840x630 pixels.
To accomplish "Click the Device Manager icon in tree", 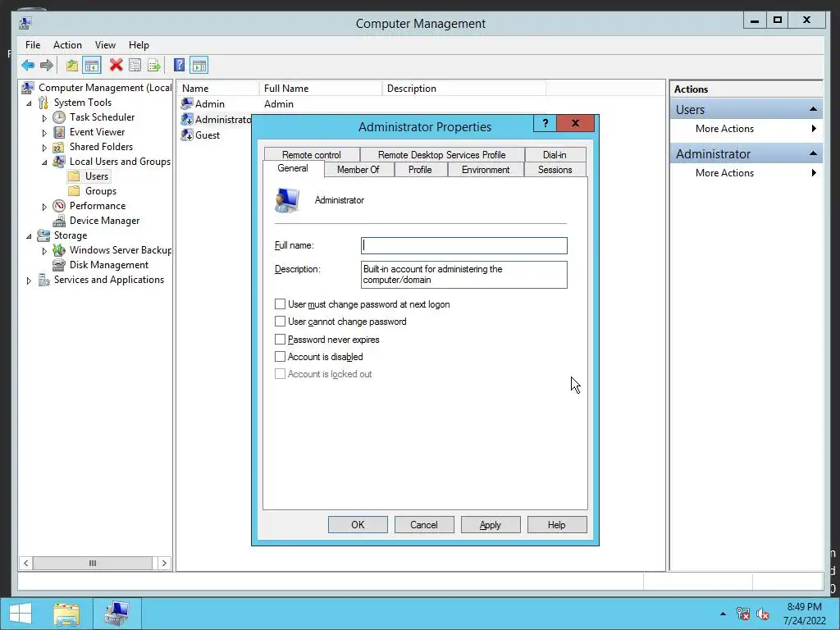I will 59,221.
